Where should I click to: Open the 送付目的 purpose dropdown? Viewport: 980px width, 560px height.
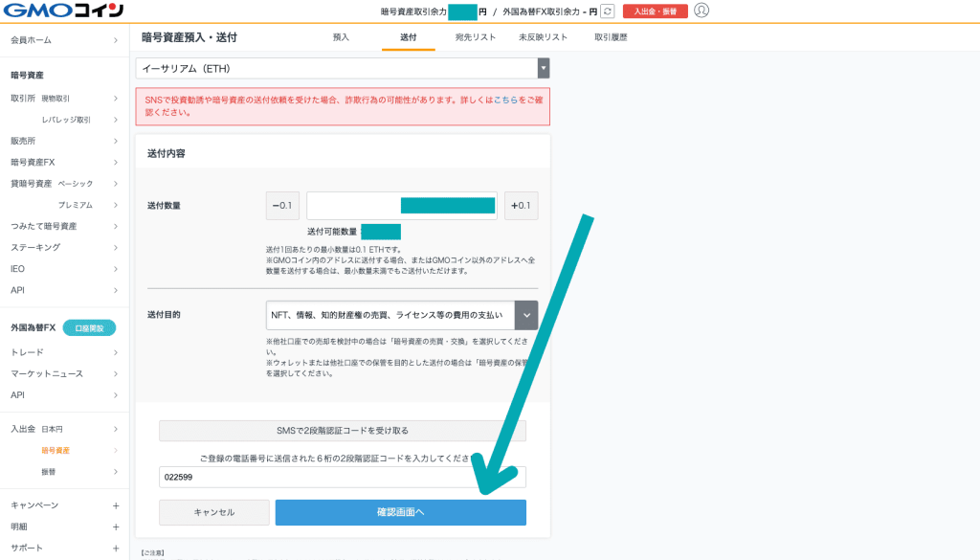[402, 315]
